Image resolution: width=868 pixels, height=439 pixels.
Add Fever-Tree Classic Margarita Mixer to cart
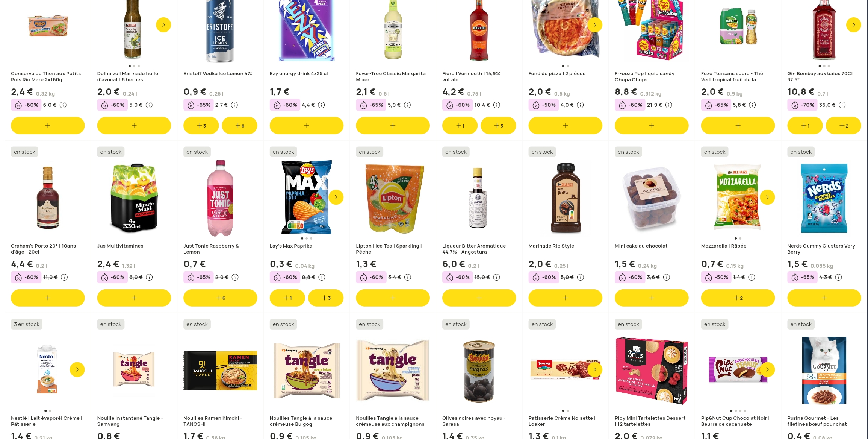coord(393,126)
